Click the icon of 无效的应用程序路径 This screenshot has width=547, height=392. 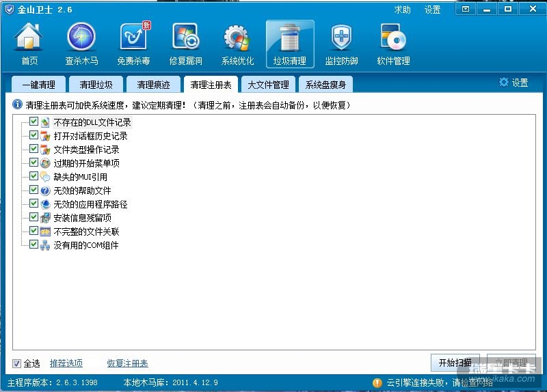tap(45, 204)
